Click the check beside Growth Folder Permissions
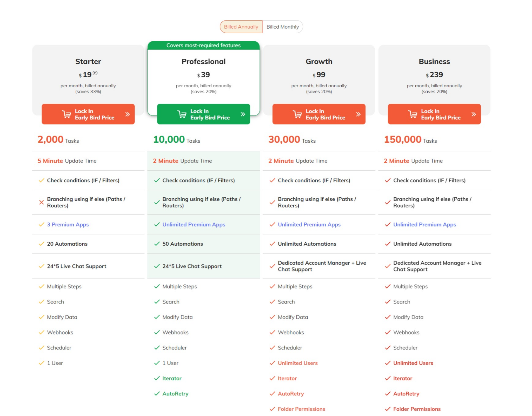This screenshot has width=532, height=416. (x=272, y=409)
